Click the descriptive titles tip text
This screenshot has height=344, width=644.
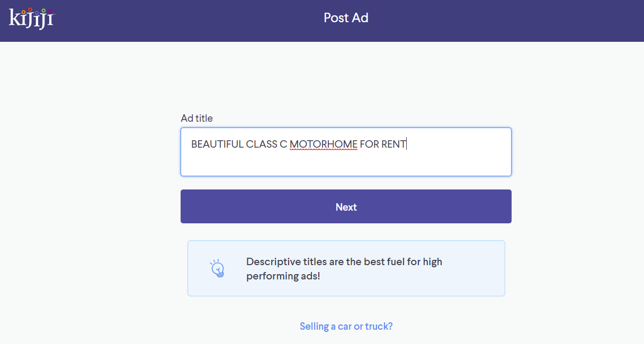344,268
